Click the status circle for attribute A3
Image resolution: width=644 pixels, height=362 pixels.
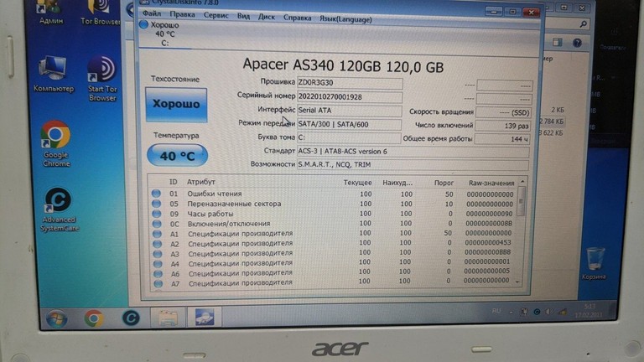pyautogui.click(x=158, y=254)
